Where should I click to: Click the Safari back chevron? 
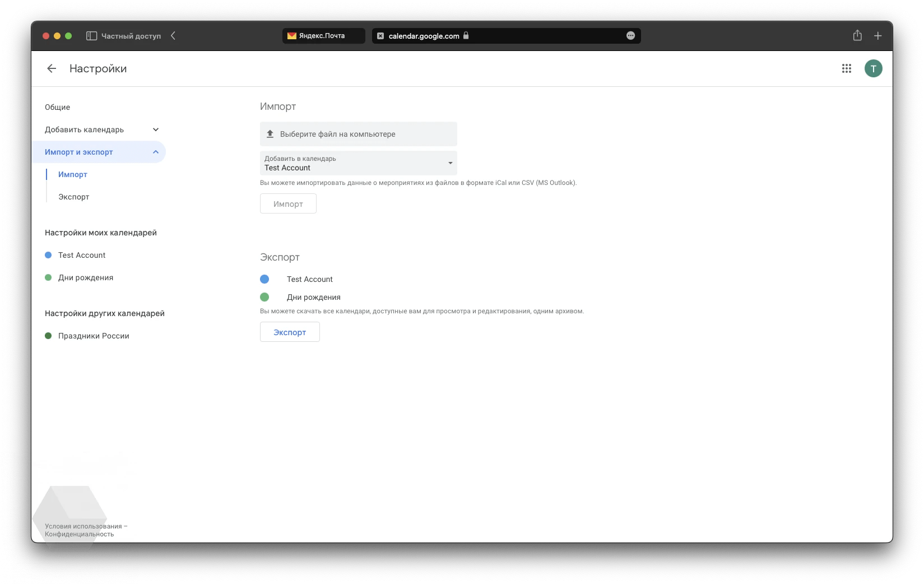coord(173,36)
